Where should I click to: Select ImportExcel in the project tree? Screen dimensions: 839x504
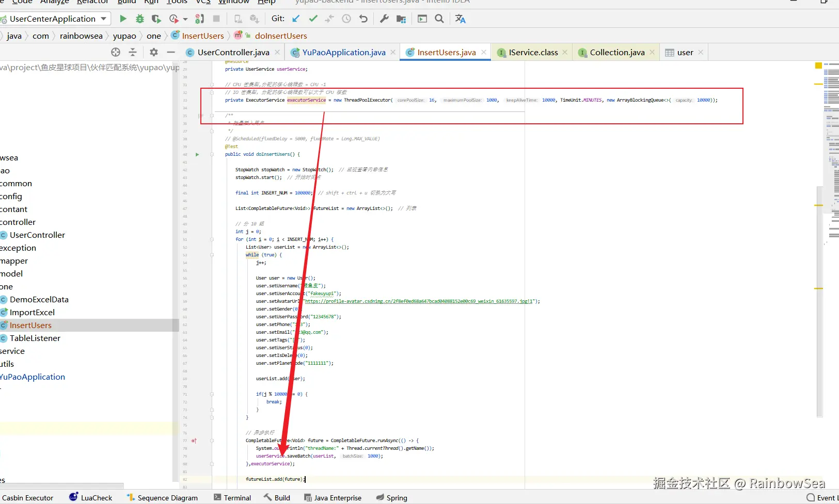(32, 312)
